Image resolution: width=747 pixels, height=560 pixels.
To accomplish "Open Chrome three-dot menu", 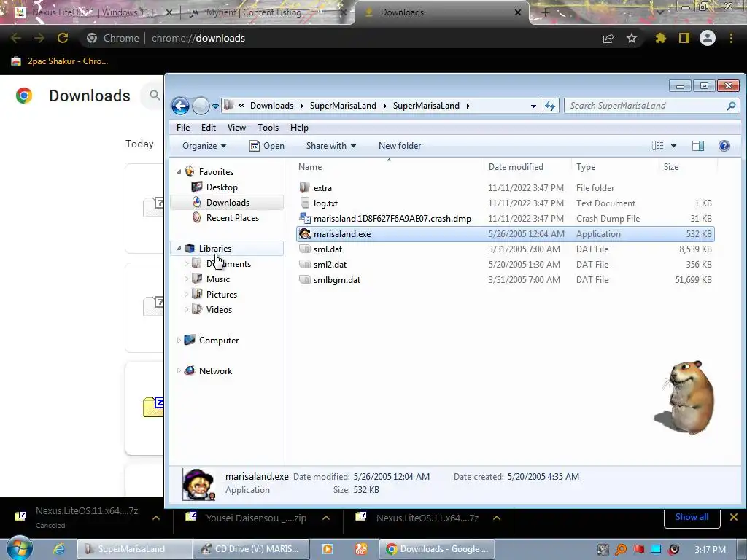I will (731, 38).
